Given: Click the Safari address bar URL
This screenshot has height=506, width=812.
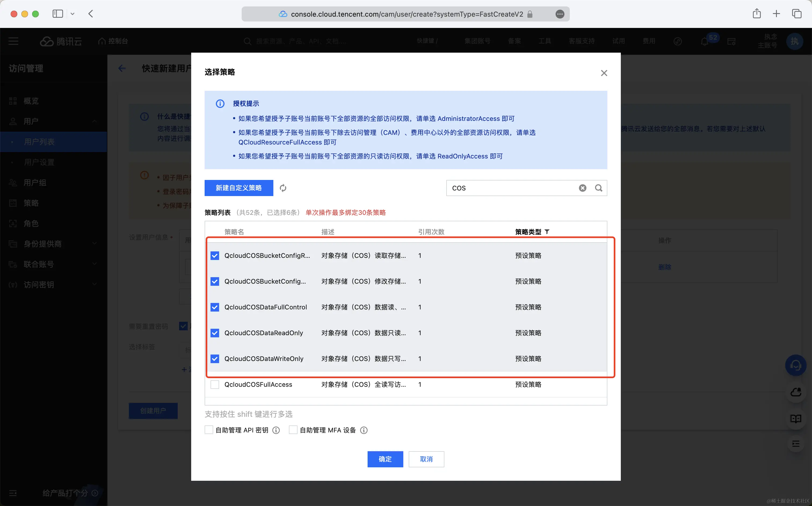Looking at the screenshot, I should coord(407,14).
